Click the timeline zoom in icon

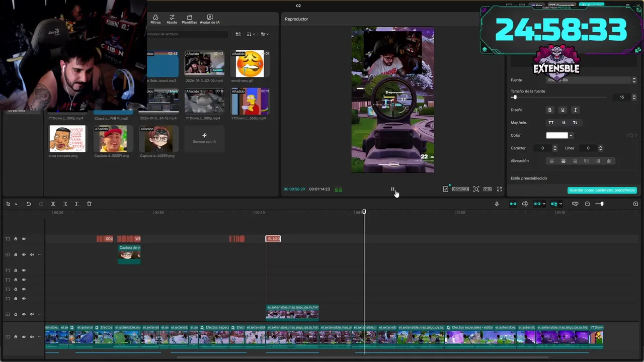(635, 204)
